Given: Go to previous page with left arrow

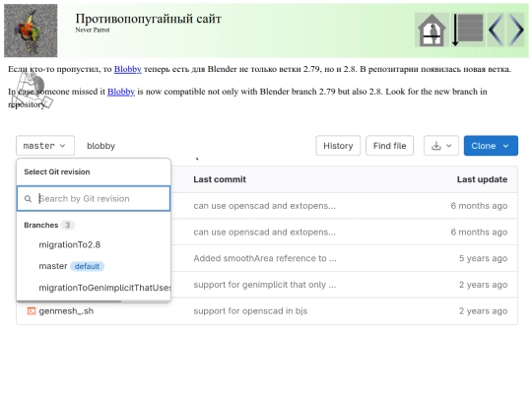Looking at the screenshot, I should (x=496, y=30).
